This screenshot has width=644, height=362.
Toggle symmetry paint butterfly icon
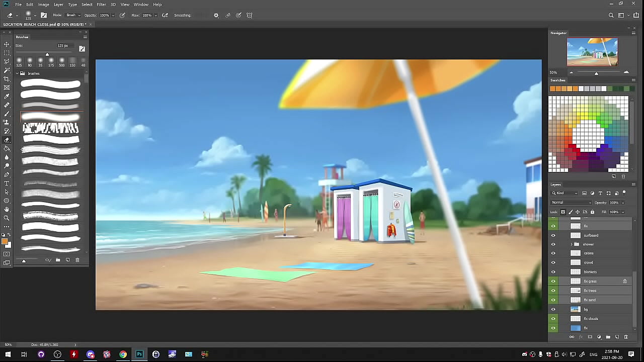coord(249,16)
